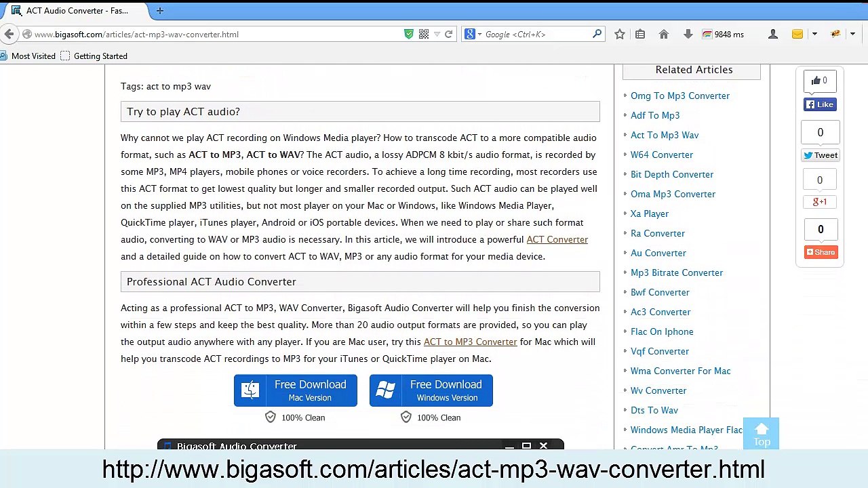
Task: Open a new tab with the plus button
Action: pos(160,11)
